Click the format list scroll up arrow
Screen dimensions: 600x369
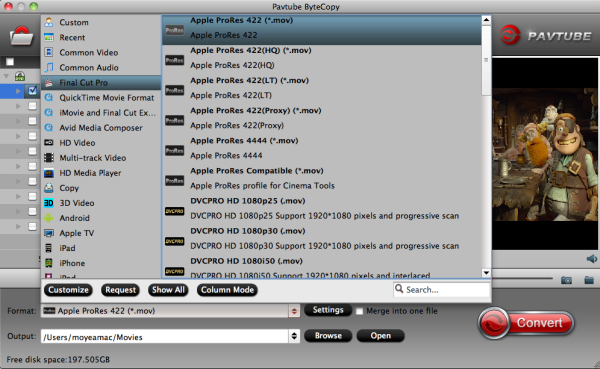click(486, 20)
